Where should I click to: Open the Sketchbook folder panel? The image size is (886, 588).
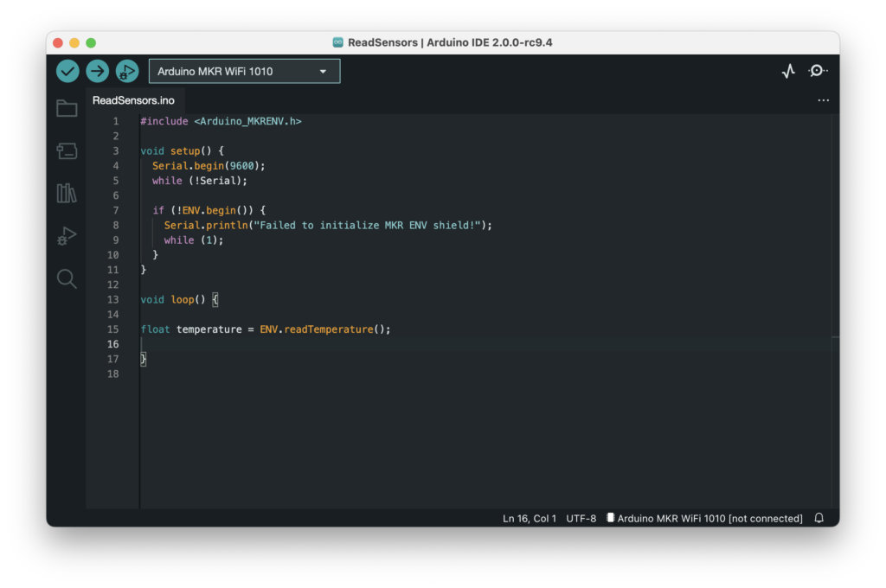coord(67,108)
